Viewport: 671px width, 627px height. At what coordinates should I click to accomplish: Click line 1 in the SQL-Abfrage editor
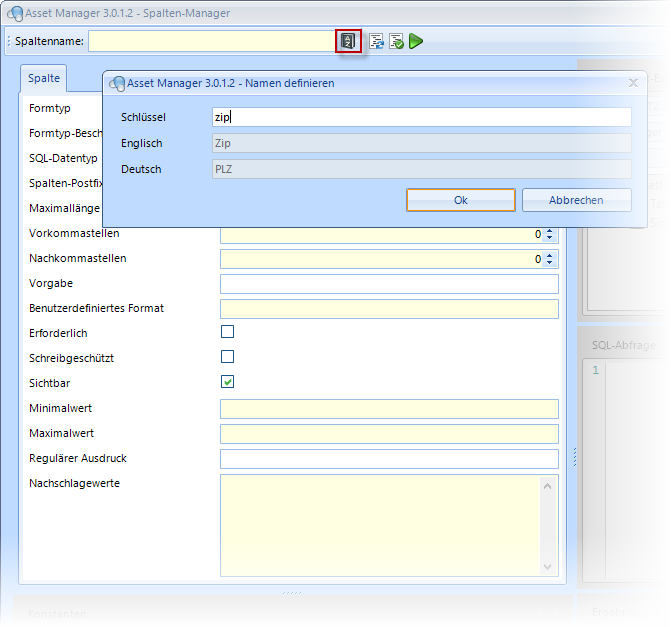[595, 370]
